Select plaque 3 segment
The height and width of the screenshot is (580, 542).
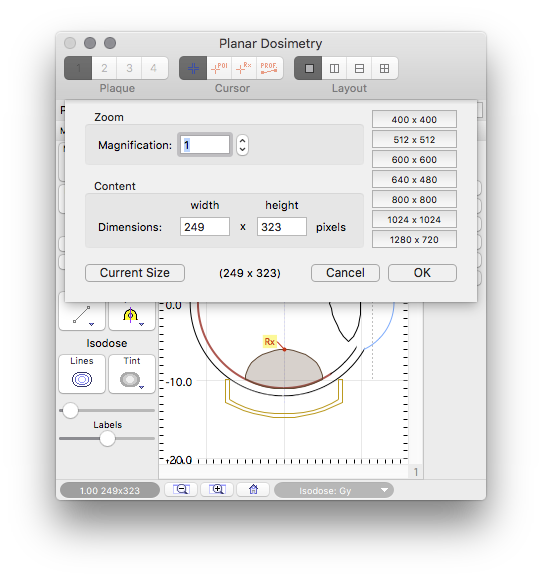[129, 68]
